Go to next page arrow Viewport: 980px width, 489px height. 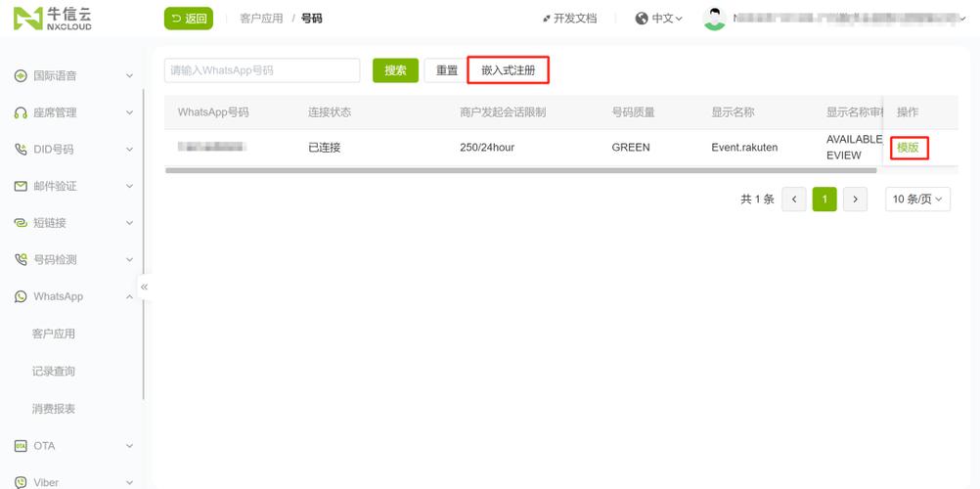pyautogui.click(x=855, y=200)
